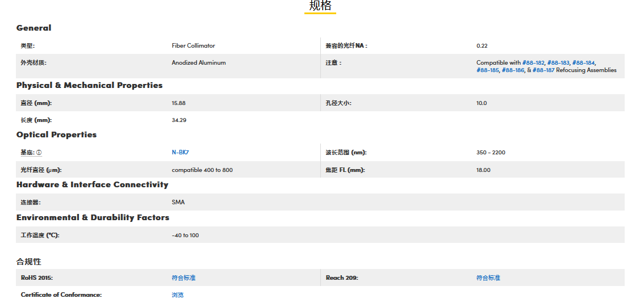Click the Physical & Mechanical Properties heading
Screen dimensions: 644x307
click(89, 85)
